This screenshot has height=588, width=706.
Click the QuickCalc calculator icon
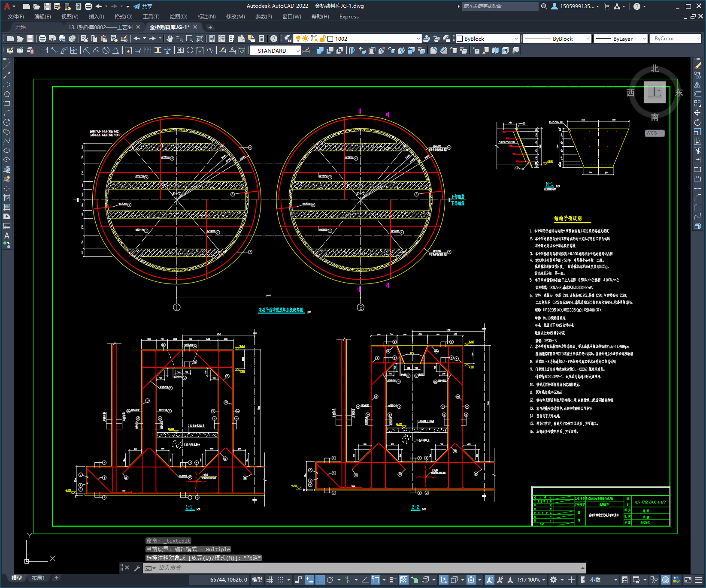click(261, 39)
